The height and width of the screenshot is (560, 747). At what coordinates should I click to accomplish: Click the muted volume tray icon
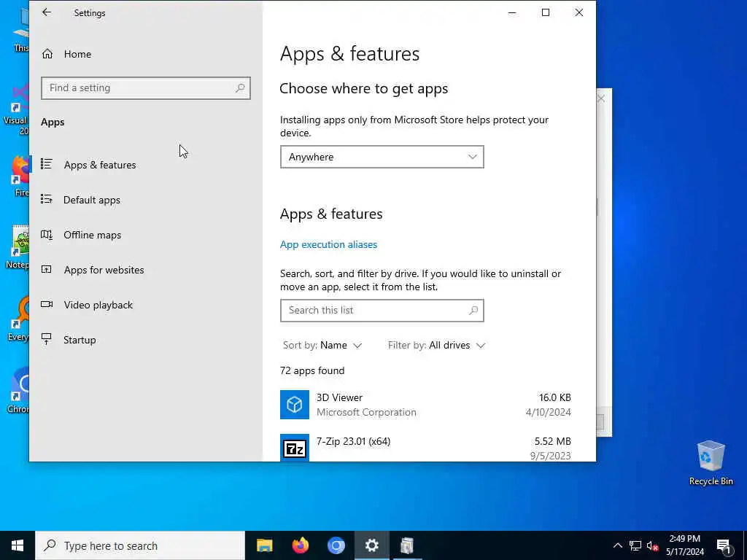click(x=653, y=545)
